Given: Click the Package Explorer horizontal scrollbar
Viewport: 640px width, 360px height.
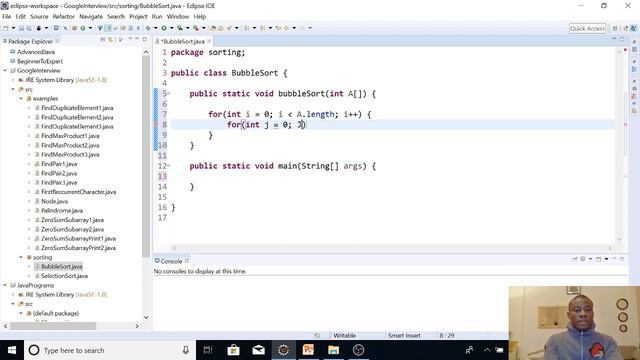Looking at the screenshot, I should pos(53,326).
